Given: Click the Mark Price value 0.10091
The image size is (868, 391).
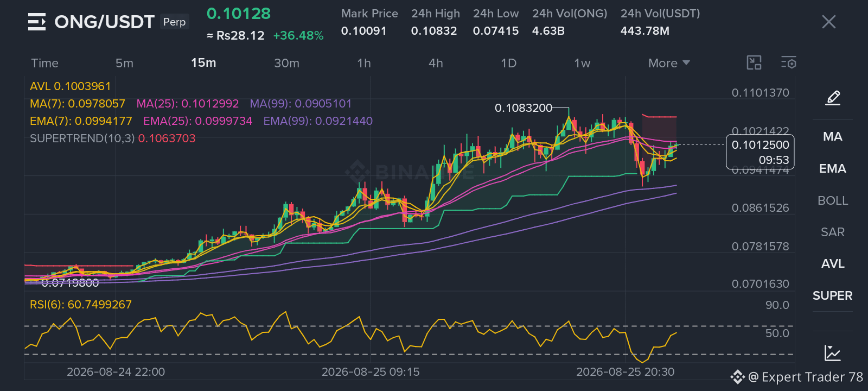Looking at the screenshot, I should click(x=363, y=31).
